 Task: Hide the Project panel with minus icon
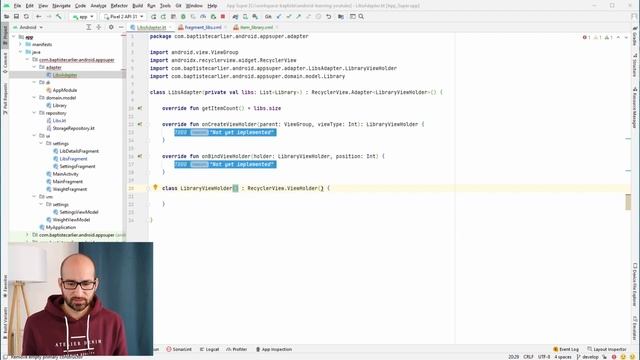[x=121, y=27]
